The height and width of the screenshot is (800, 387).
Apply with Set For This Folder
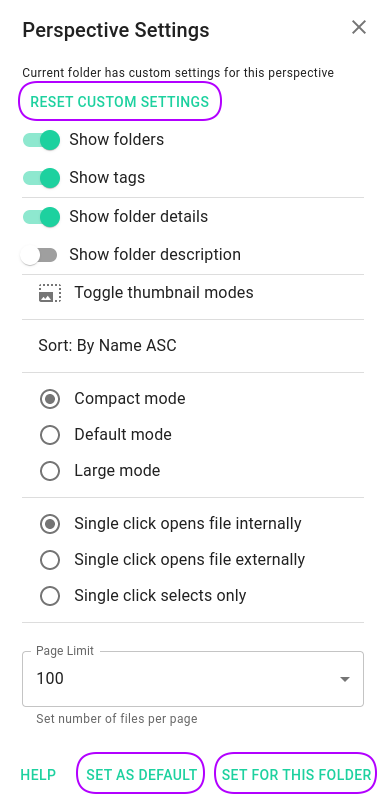296,773
